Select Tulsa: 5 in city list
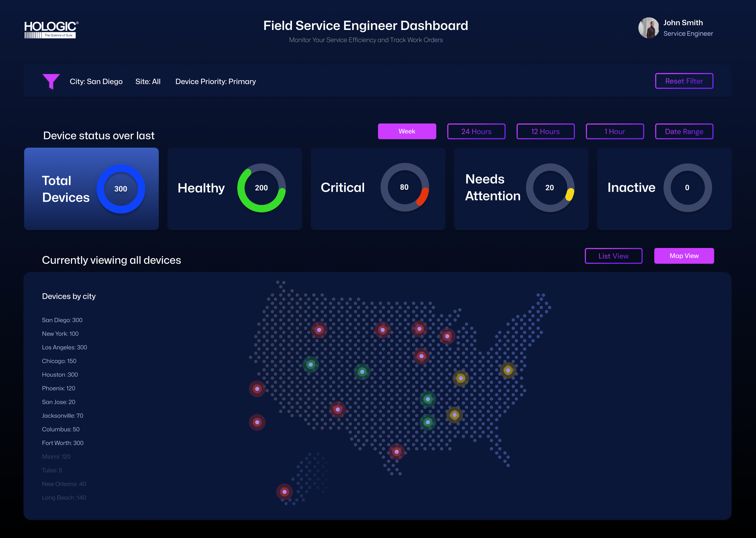This screenshot has width=756, height=538. tap(52, 470)
